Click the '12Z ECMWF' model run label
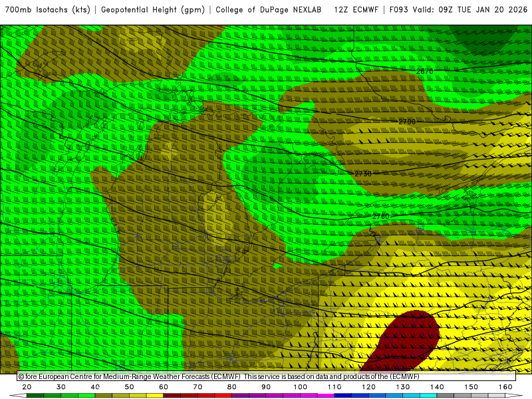This screenshot has width=532, height=399. pyautogui.click(x=356, y=10)
